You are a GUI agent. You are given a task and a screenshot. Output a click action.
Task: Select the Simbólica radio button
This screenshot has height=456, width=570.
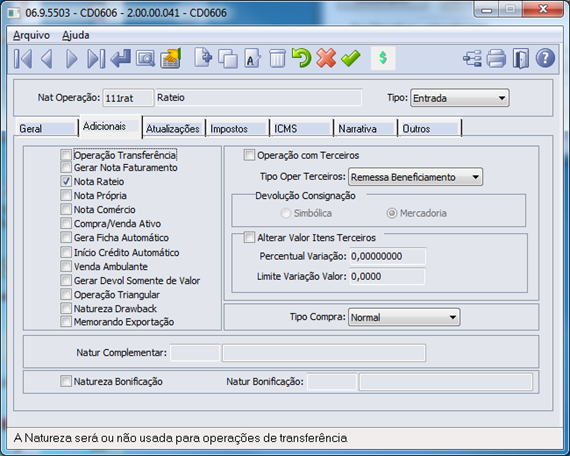[x=286, y=213]
